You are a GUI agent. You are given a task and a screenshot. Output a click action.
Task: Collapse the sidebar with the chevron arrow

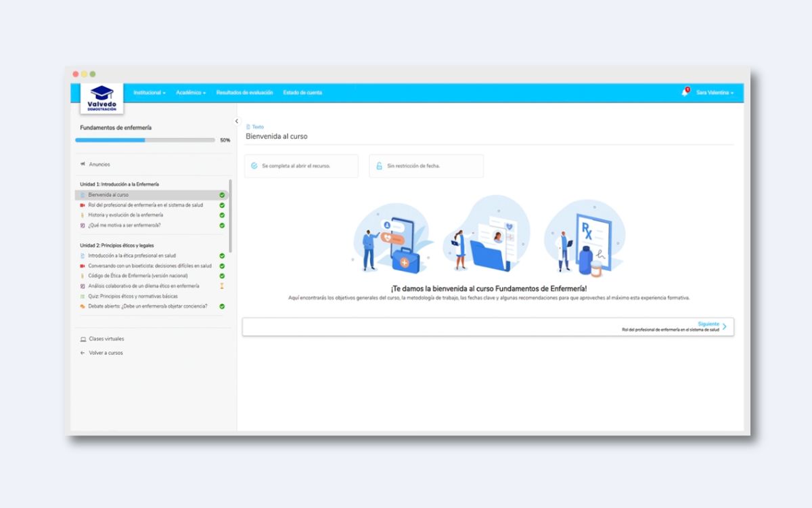[237, 121]
